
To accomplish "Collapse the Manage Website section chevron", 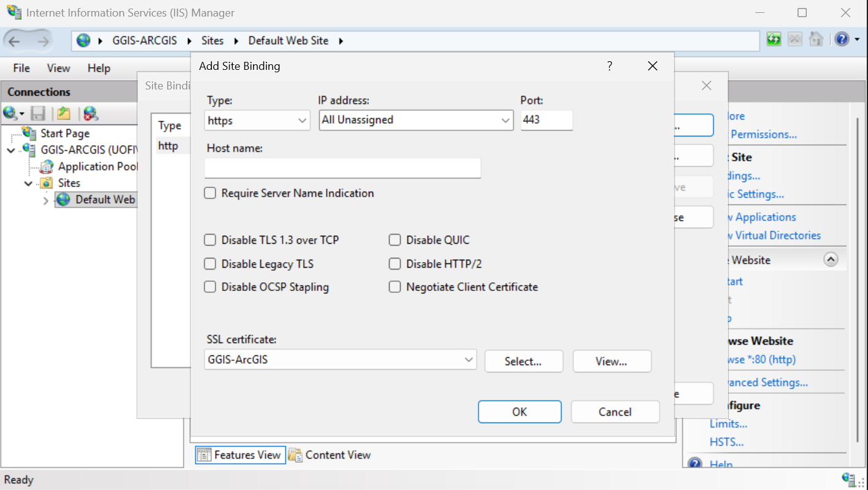I will click(x=831, y=260).
